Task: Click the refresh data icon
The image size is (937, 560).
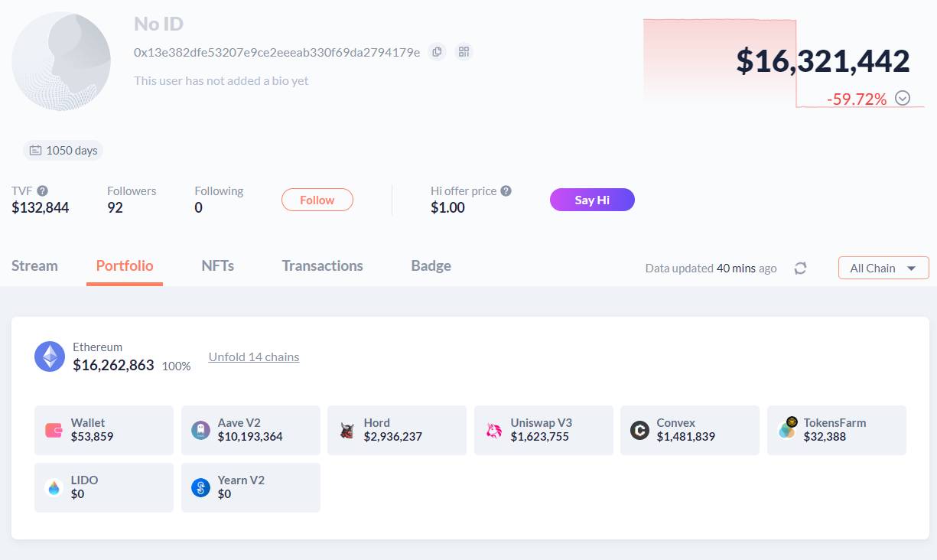Action: point(800,269)
